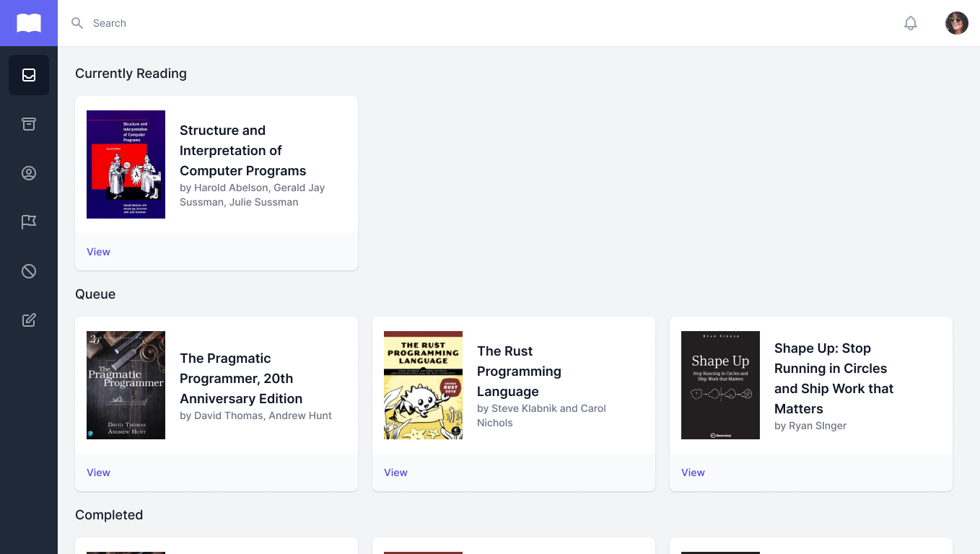This screenshot has height=554, width=980.
Task: Select the Rust Programming Language cover
Action: tap(423, 385)
